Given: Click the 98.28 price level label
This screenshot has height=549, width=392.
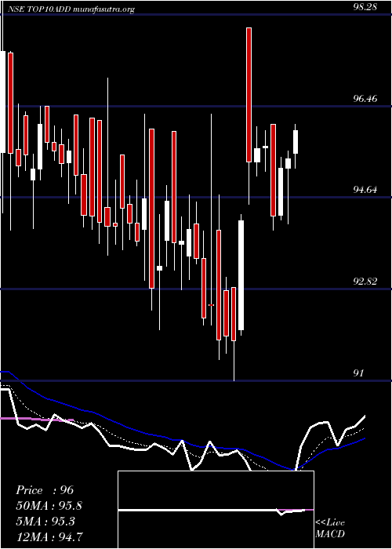Looking at the screenshot, I should (365, 7).
